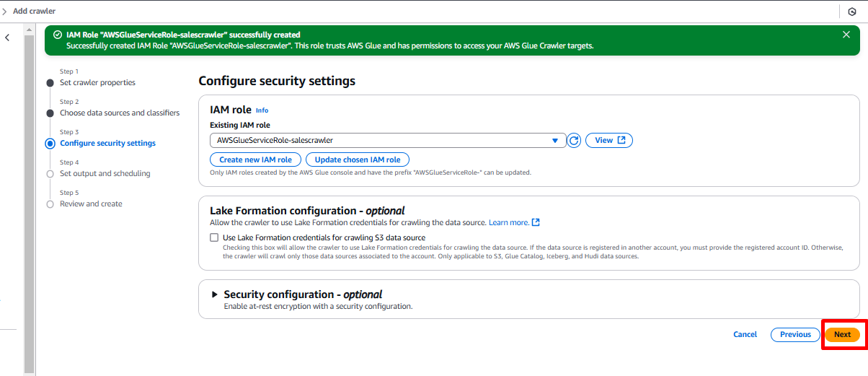Image resolution: width=868 pixels, height=376 pixels.
Task: Click the top-right clock icon
Action: [851, 12]
